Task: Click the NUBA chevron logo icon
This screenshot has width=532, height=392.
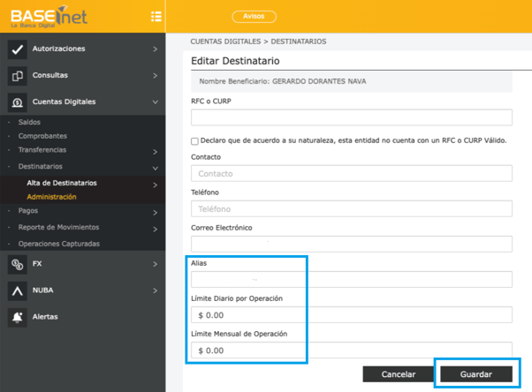Action: click(17, 290)
